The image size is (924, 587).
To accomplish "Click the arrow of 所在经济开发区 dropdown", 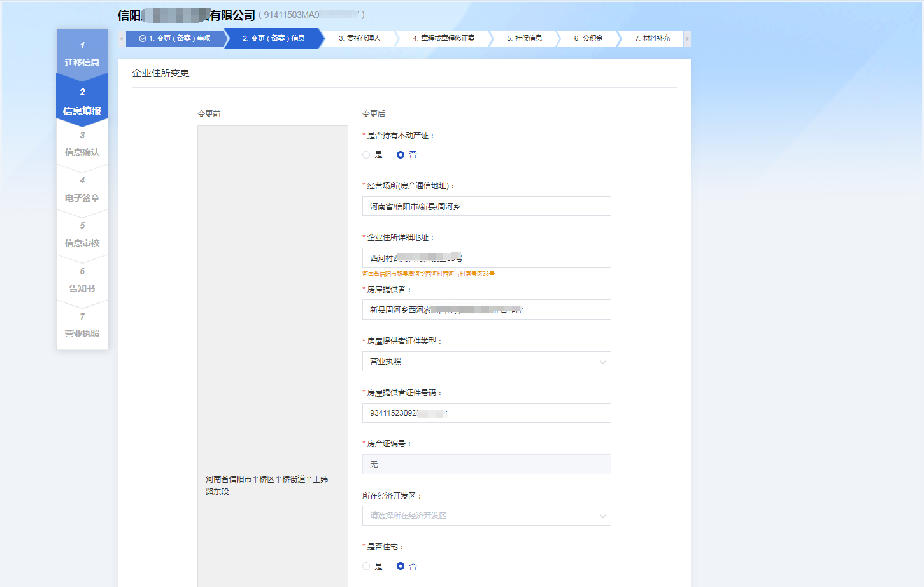I will tap(602, 516).
